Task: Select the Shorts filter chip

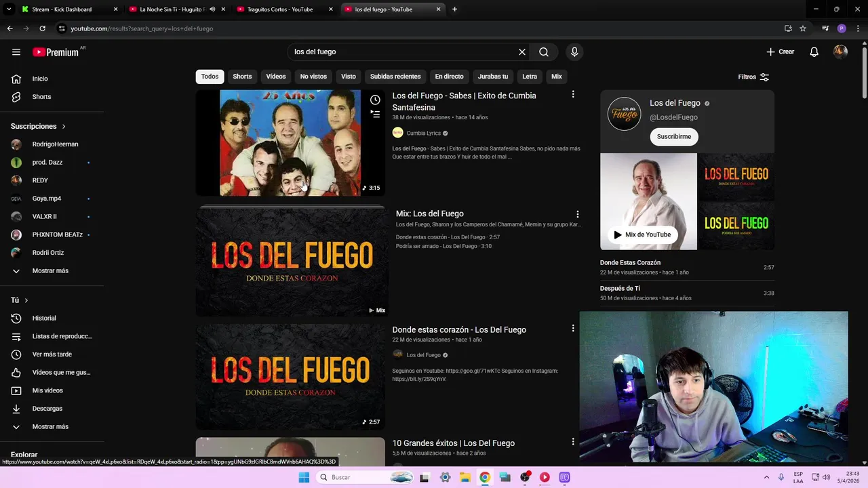Action: click(242, 77)
